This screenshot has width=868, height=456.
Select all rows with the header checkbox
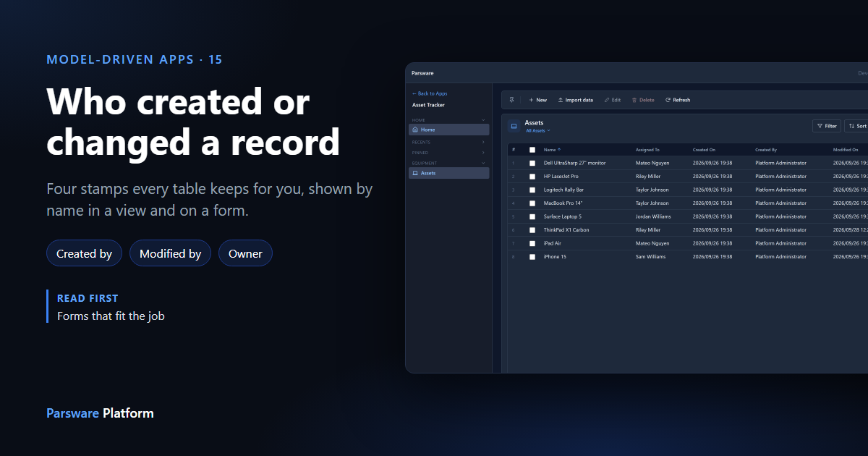[532, 150]
